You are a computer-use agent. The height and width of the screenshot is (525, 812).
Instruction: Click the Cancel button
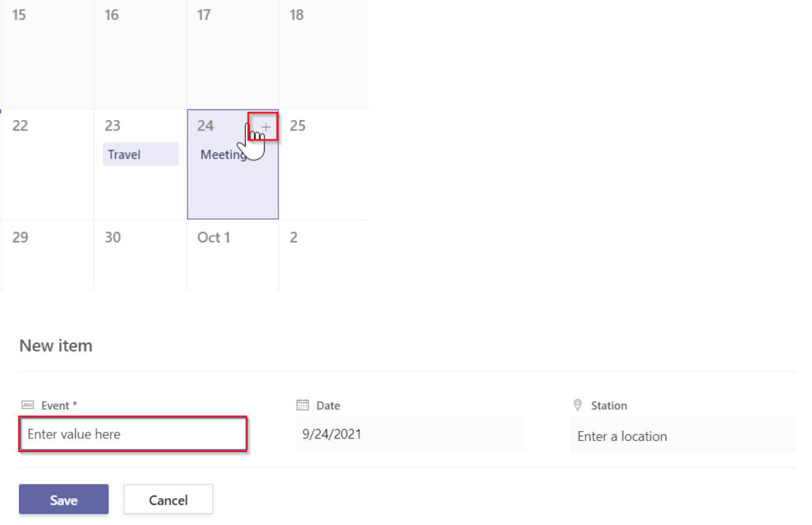[168, 499]
